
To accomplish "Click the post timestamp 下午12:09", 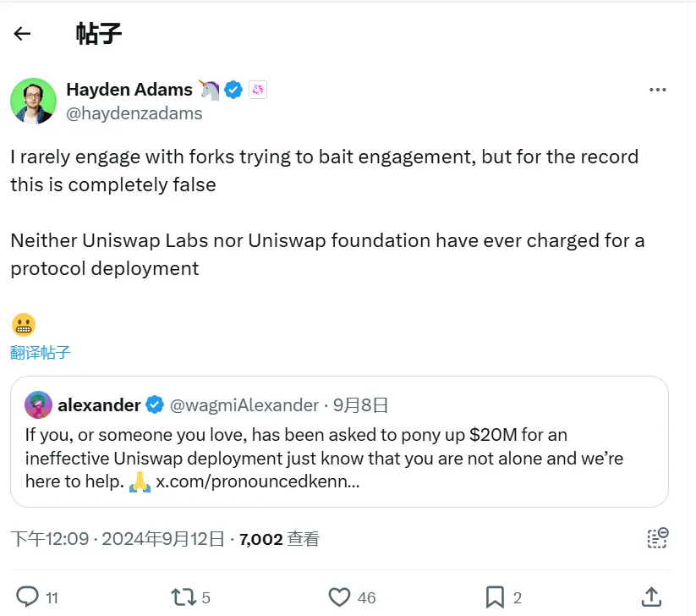I will (49, 539).
